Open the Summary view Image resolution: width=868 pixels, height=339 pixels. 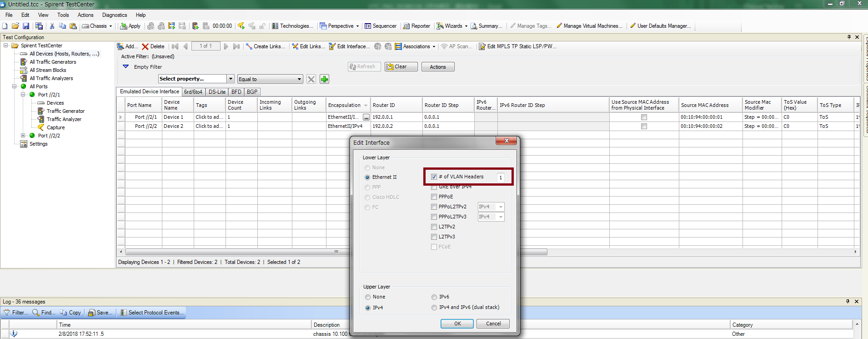487,26
